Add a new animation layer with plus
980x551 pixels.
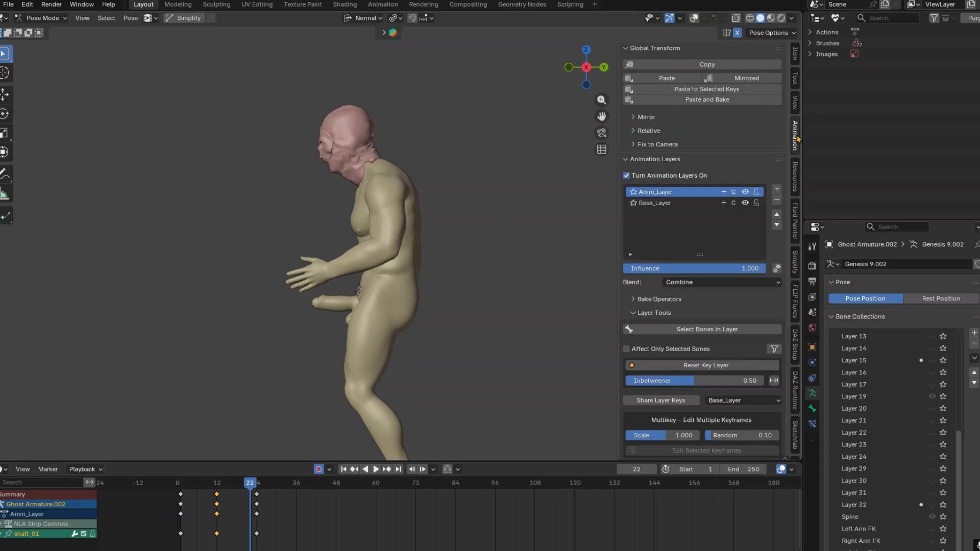776,189
